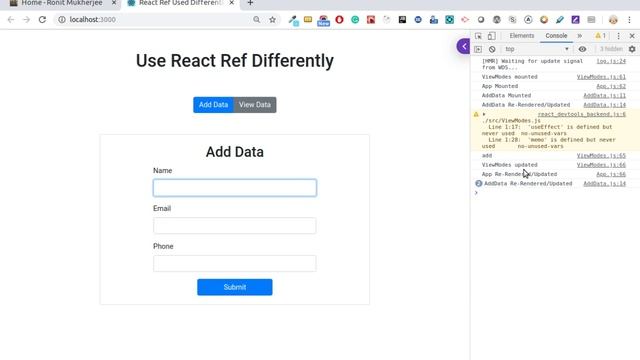
Task: Open the log.js:24 source link
Action: pyautogui.click(x=611, y=61)
